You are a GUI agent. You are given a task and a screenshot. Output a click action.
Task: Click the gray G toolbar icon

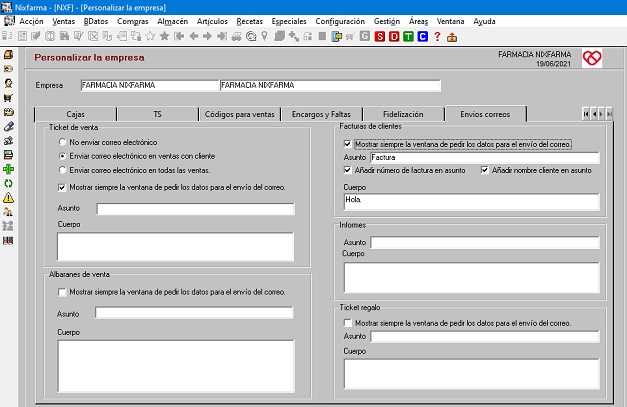[x=365, y=36]
